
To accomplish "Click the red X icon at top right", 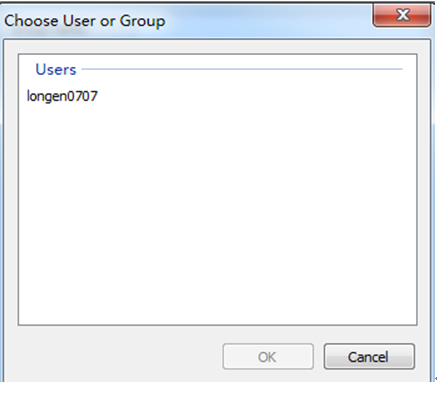I will 403,15.
